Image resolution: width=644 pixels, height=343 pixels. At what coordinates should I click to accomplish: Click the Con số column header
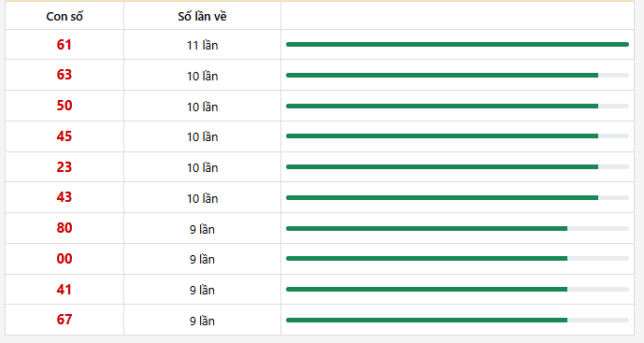coord(64,17)
